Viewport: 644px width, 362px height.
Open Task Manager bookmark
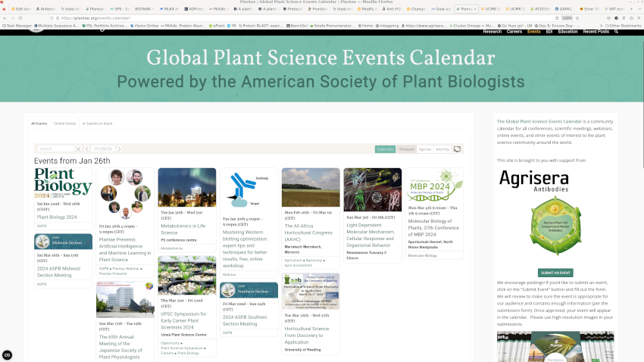17,26
